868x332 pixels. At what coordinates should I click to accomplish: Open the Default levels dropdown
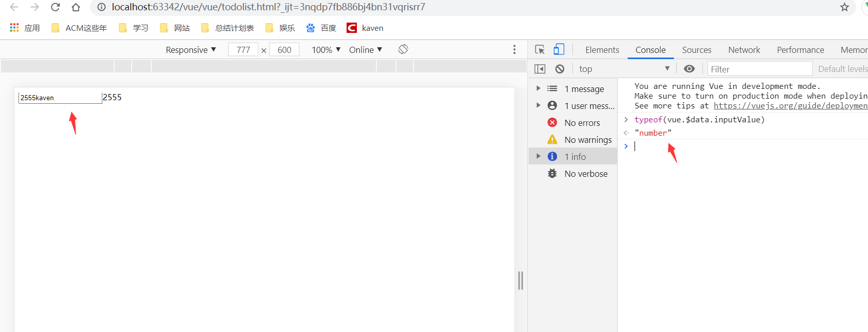[842, 69]
